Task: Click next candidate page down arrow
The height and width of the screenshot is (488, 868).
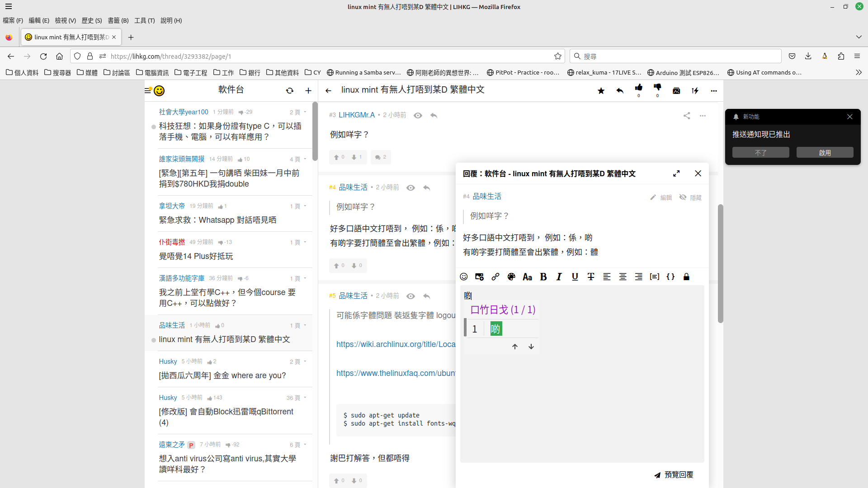Action: click(x=531, y=347)
